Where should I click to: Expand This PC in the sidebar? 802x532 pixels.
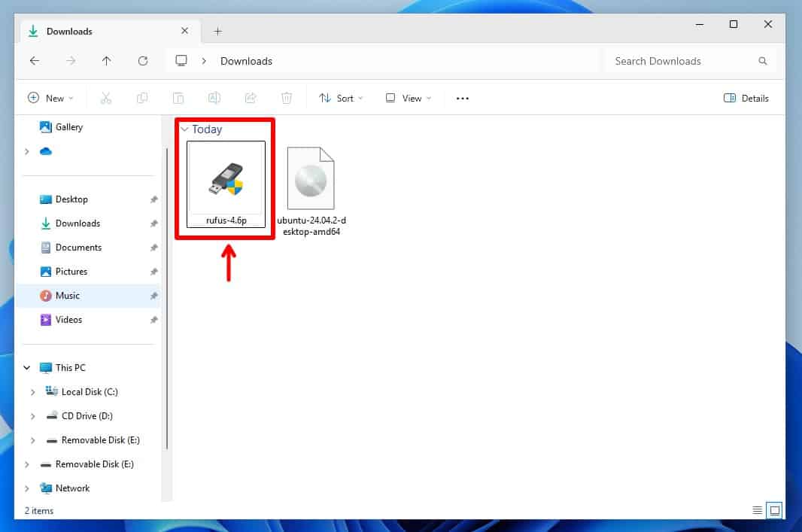point(27,367)
